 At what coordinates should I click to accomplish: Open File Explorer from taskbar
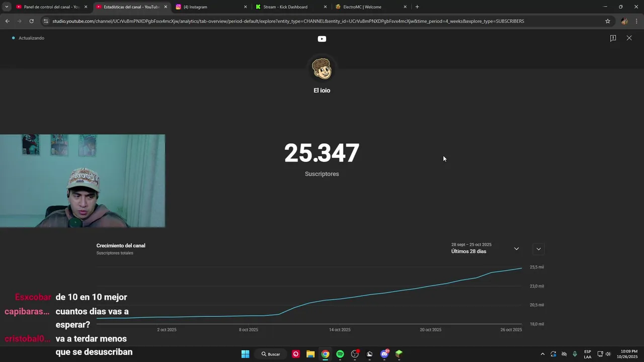point(310,354)
